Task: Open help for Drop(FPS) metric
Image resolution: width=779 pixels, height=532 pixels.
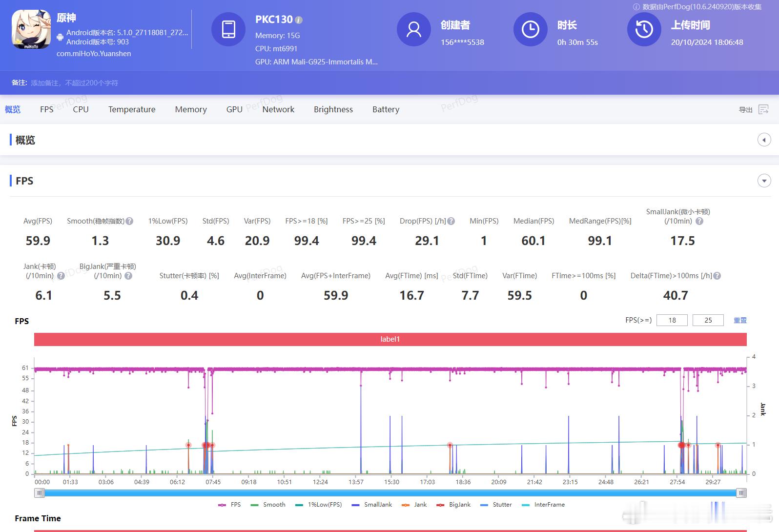Action: (451, 221)
